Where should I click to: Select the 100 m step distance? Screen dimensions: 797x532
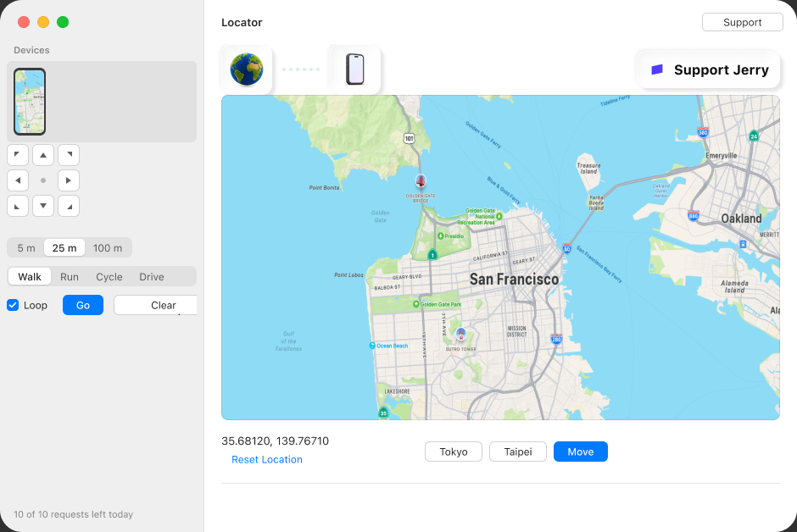(108, 247)
